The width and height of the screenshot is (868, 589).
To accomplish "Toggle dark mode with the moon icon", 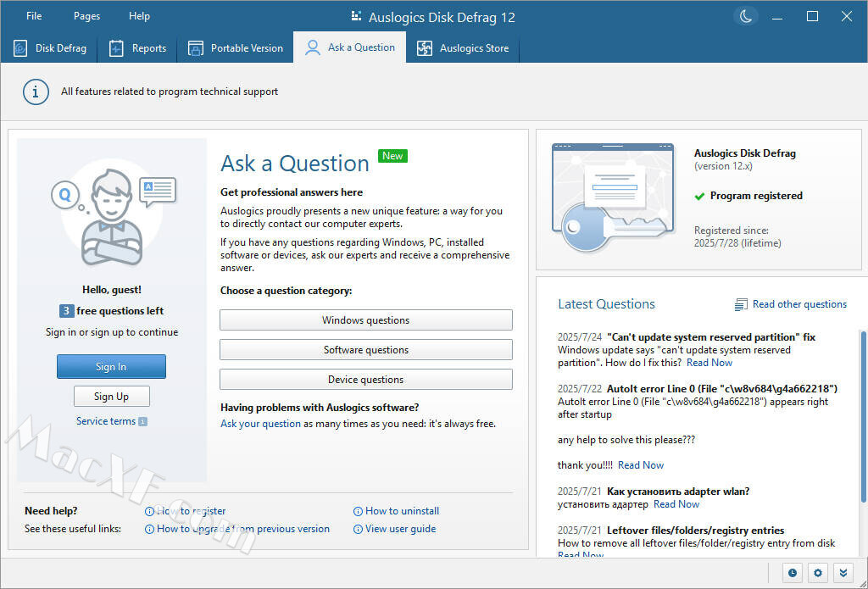I will click(x=746, y=17).
